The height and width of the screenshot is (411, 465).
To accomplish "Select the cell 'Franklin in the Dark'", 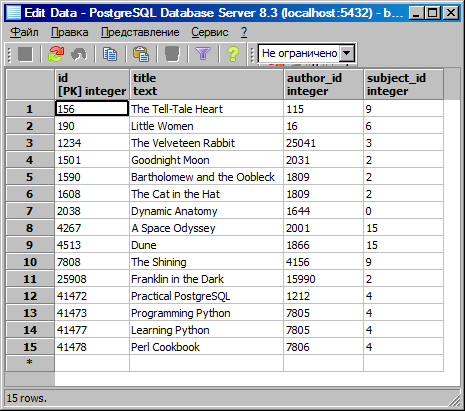I will (207, 279).
